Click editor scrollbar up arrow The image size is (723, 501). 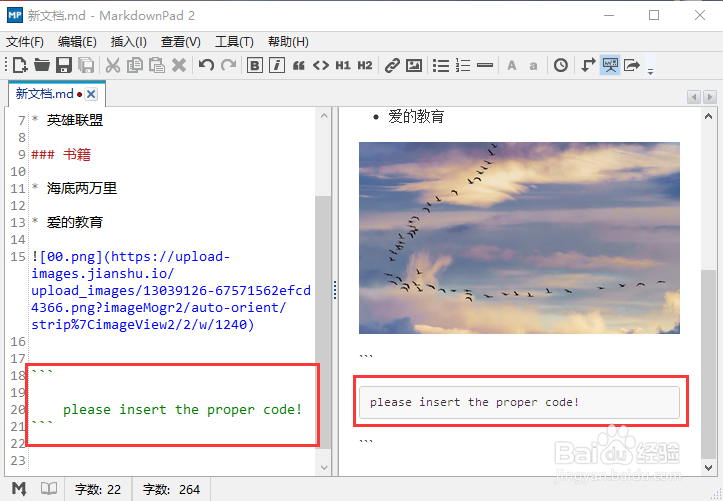pyautogui.click(x=324, y=116)
